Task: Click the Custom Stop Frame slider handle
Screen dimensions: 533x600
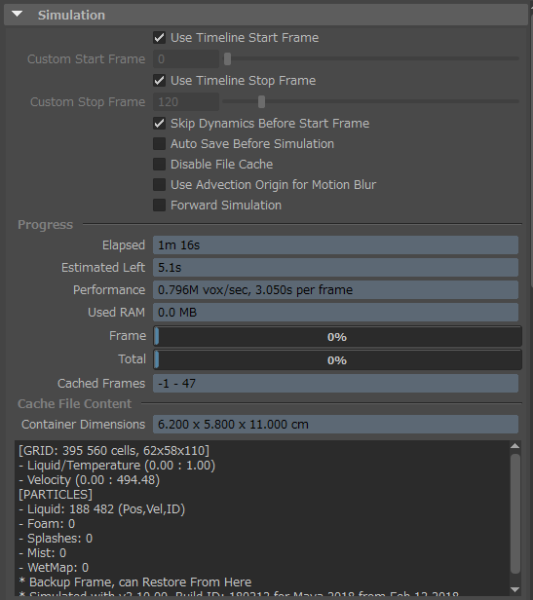Action: [261, 102]
